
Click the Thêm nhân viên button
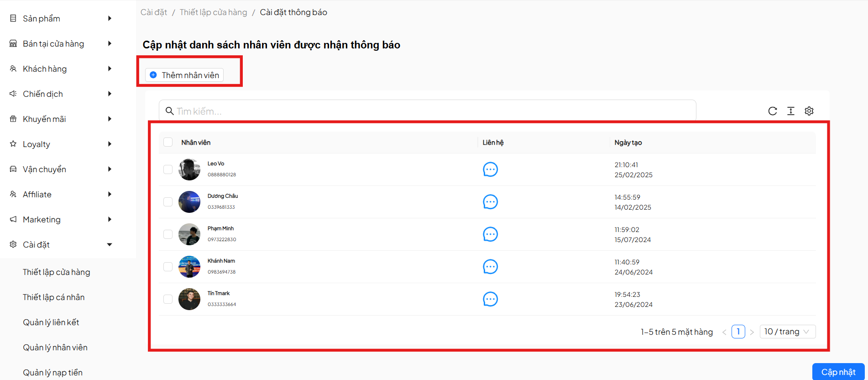click(x=184, y=75)
